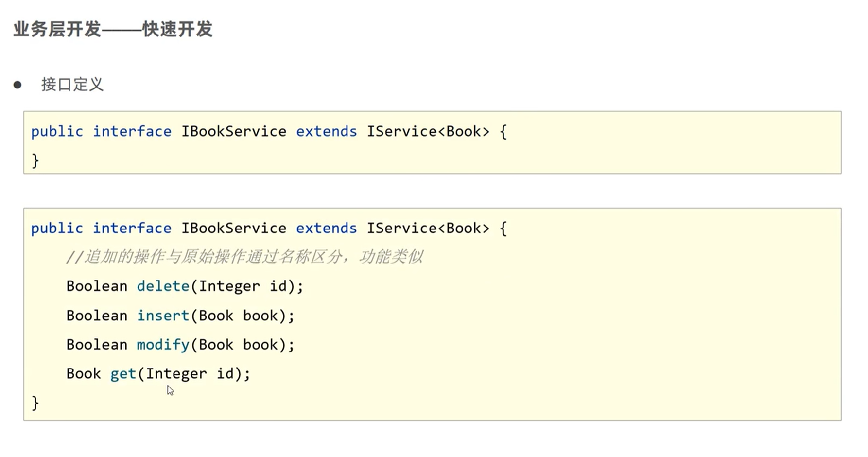Click the 接口定义 bullet text
Image resolution: width=868 pixels, height=457 pixels.
click(72, 85)
